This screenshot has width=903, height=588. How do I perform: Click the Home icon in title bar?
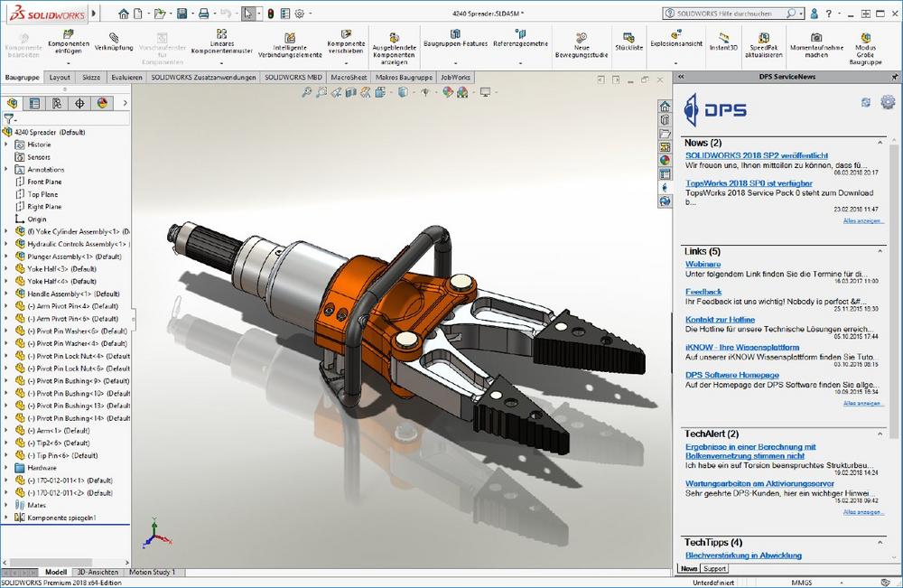tap(123, 14)
